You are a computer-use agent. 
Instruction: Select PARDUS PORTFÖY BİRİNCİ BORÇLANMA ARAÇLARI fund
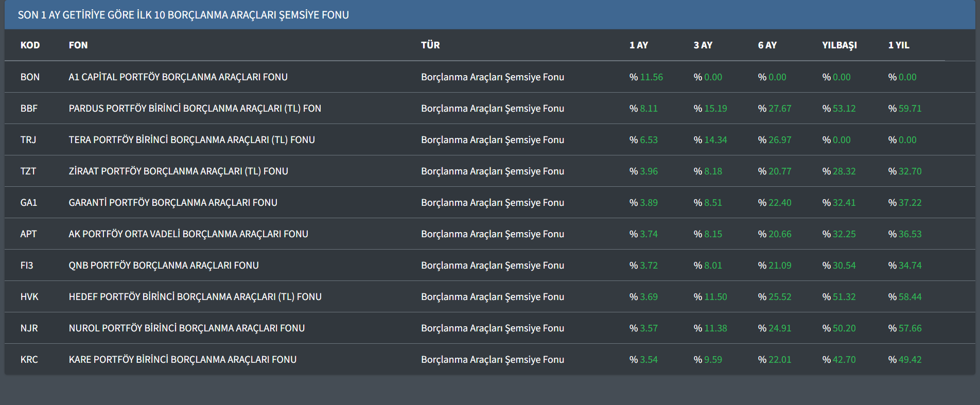(195, 109)
